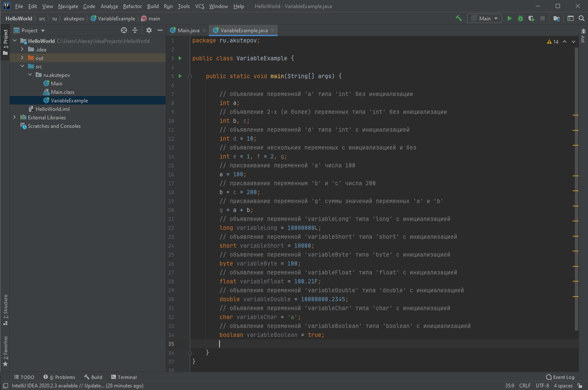Click the lock read-only icon in status bar
Image resolution: width=588 pixels, height=390 pixels.
(581, 386)
